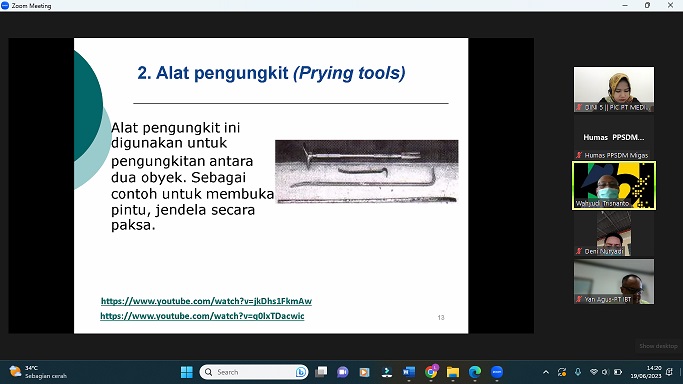Screen dimensions: 683x384
Task: Click the sync status tray icon
Action: 562,372
